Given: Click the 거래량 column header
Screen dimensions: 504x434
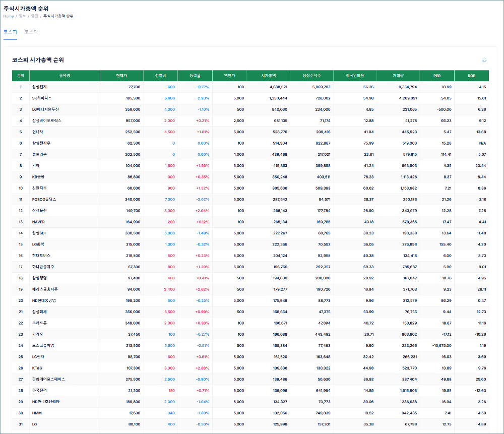Looking at the screenshot, I should pyautogui.click(x=398, y=76).
